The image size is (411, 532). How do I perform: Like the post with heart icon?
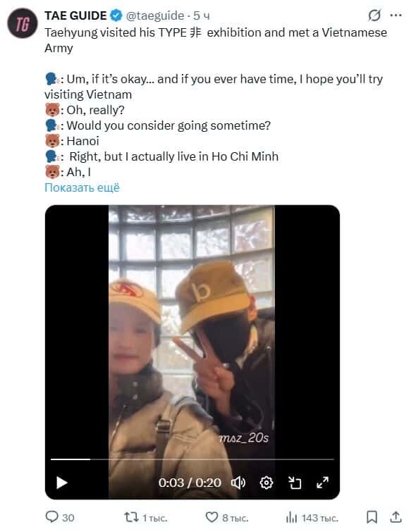pos(227,518)
